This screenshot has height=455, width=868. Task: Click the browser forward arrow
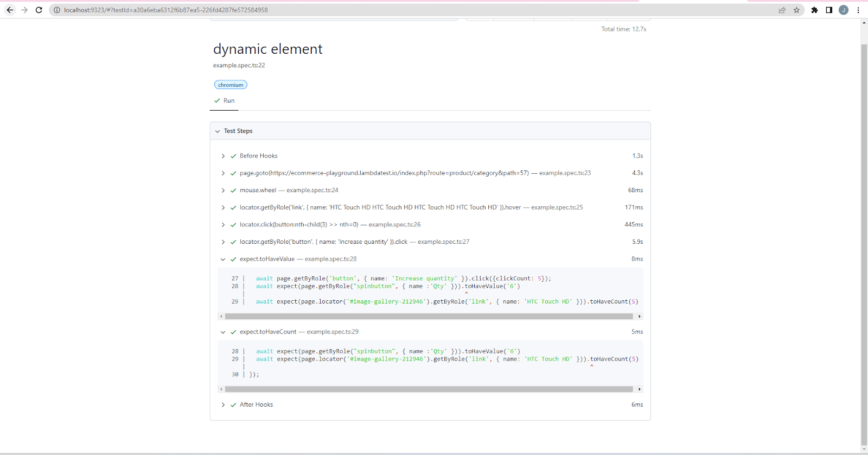[x=24, y=10]
